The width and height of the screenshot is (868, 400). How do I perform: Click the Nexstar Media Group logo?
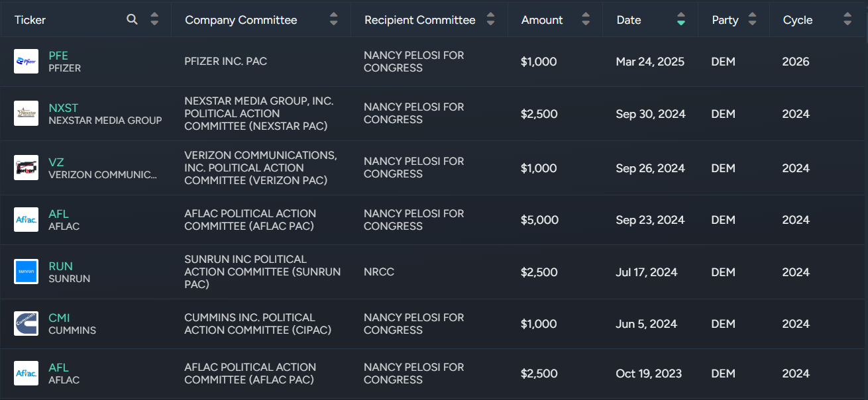click(x=27, y=113)
